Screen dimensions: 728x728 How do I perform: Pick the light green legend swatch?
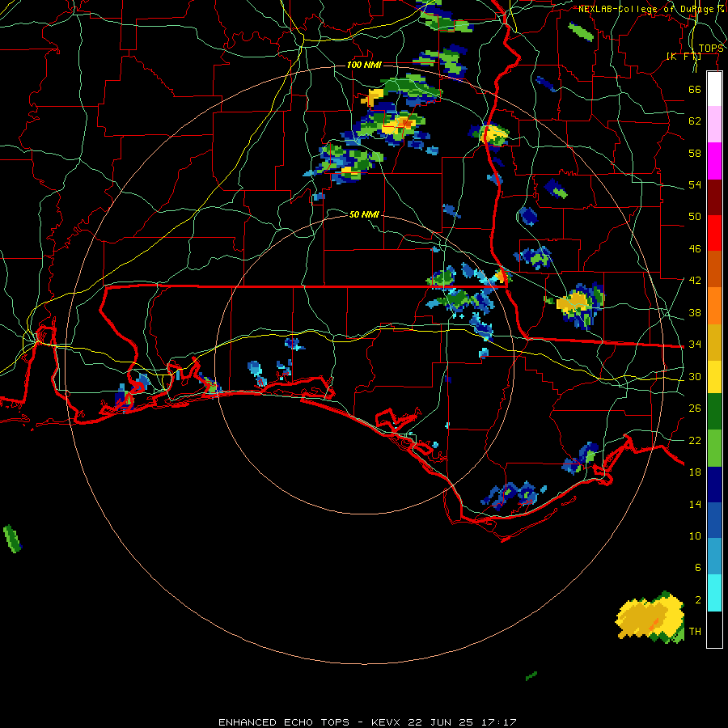[x=714, y=448]
